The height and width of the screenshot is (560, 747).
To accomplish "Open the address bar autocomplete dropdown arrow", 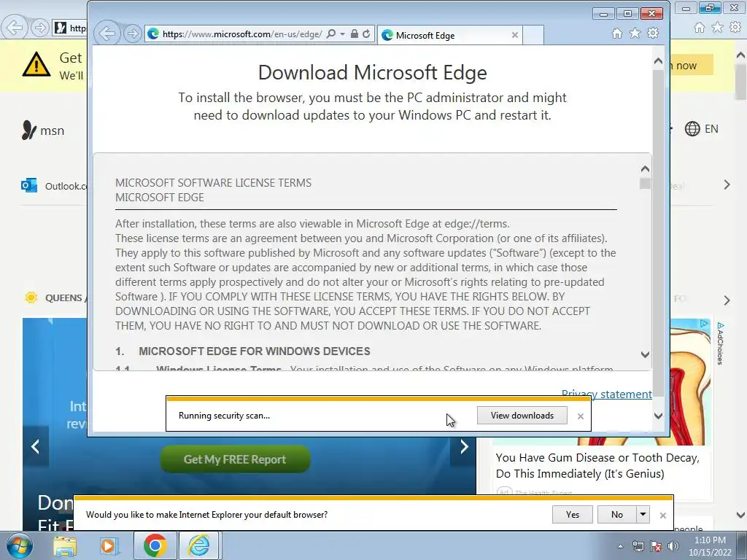I will coord(342,34).
